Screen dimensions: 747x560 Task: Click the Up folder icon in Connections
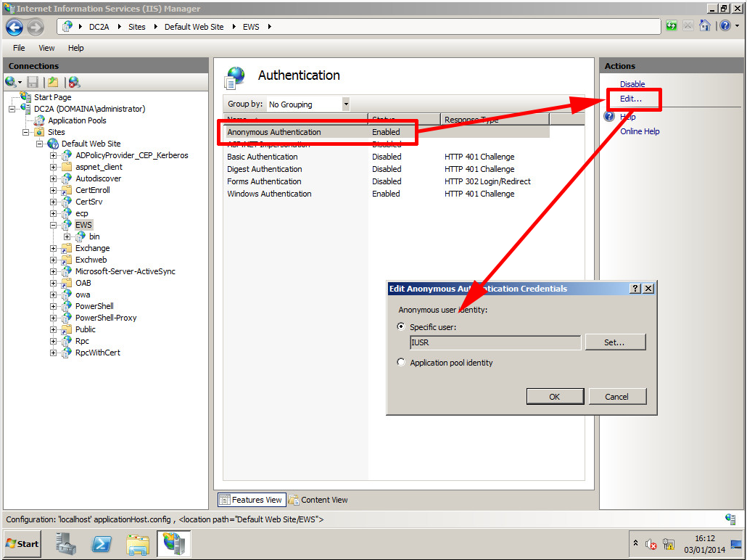(x=53, y=82)
